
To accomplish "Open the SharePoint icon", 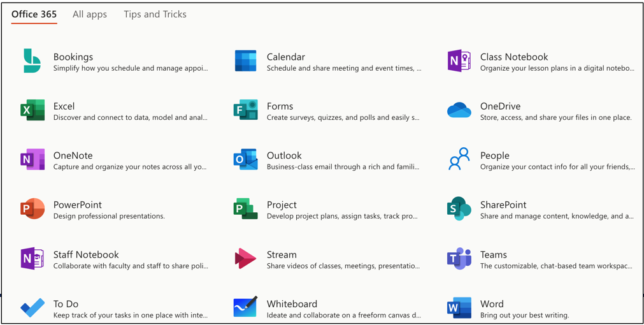I will [459, 209].
